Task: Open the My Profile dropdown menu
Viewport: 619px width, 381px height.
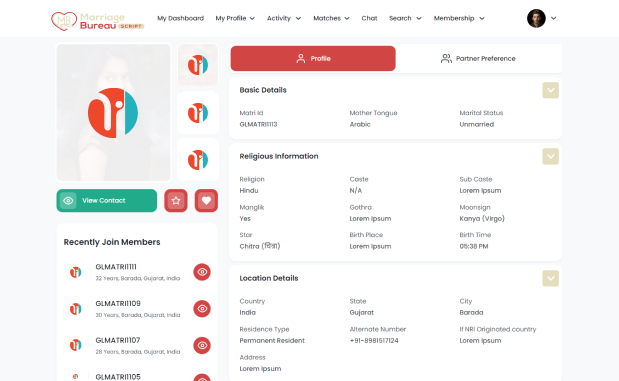Action: coord(235,18)
